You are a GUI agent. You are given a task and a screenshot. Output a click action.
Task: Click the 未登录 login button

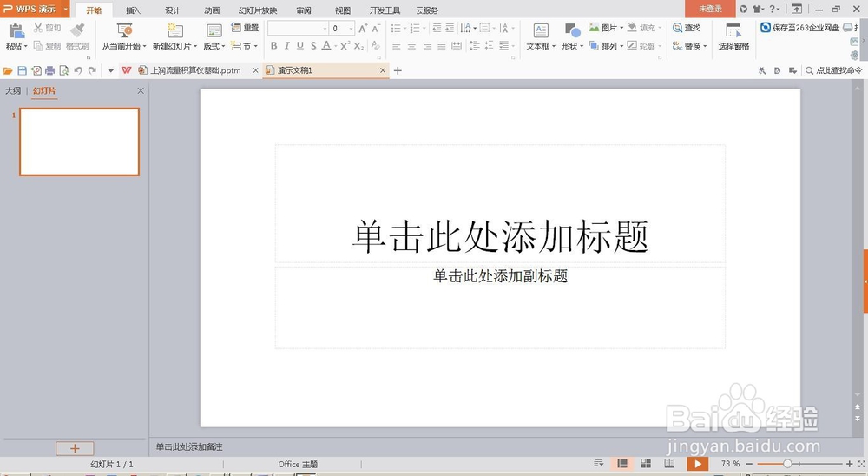coord(710,9)
